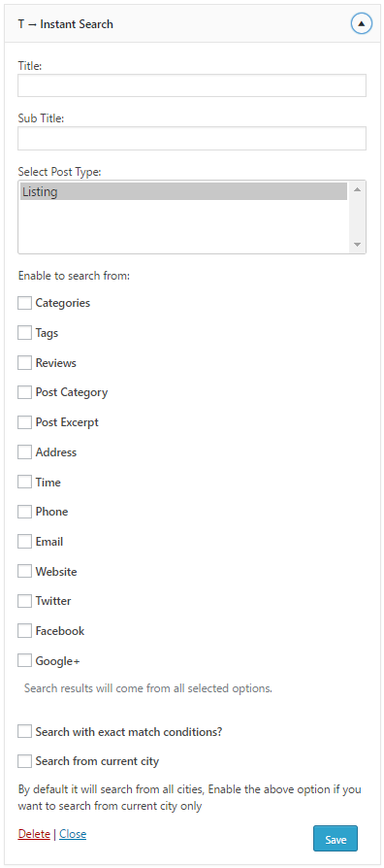Check the Email search option
This screenshot has width=384, height=868.
point(24,542)
